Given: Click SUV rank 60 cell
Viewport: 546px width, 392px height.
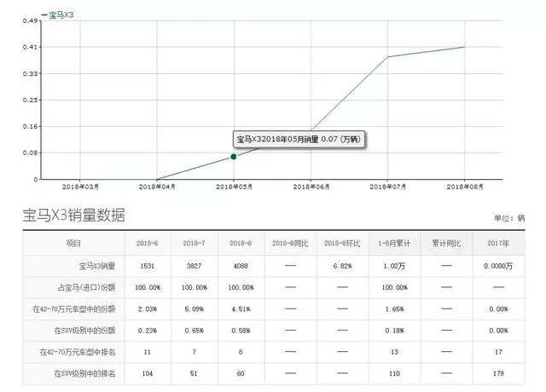Looking at the screenshot, I should click(x=241, y=373).
